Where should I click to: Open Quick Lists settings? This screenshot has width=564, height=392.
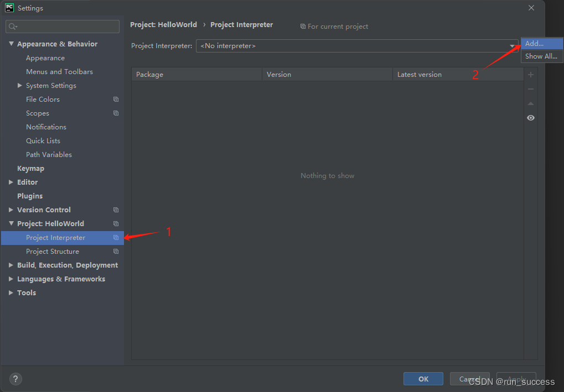43,141
